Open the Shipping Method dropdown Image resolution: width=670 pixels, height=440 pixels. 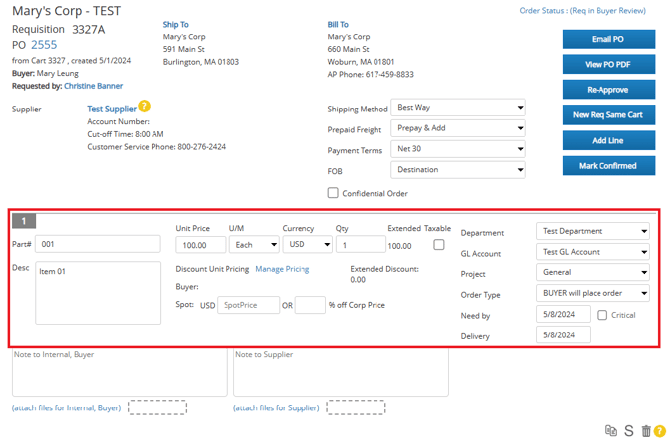click(459, 108)
